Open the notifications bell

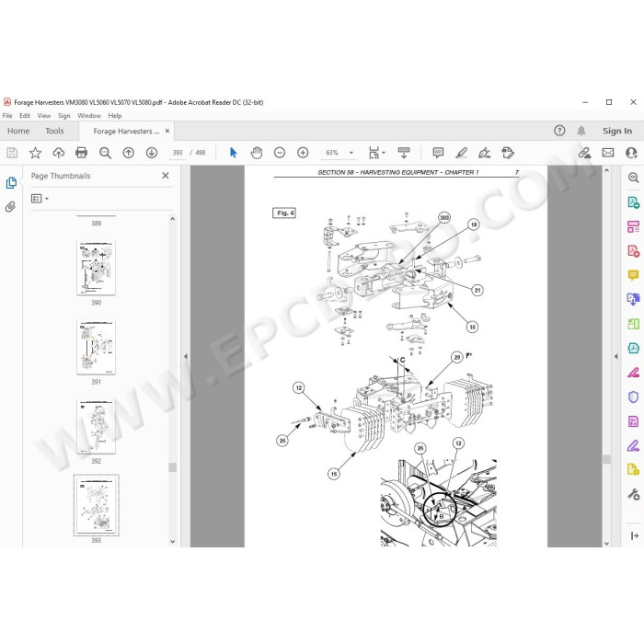coord(581,131)
